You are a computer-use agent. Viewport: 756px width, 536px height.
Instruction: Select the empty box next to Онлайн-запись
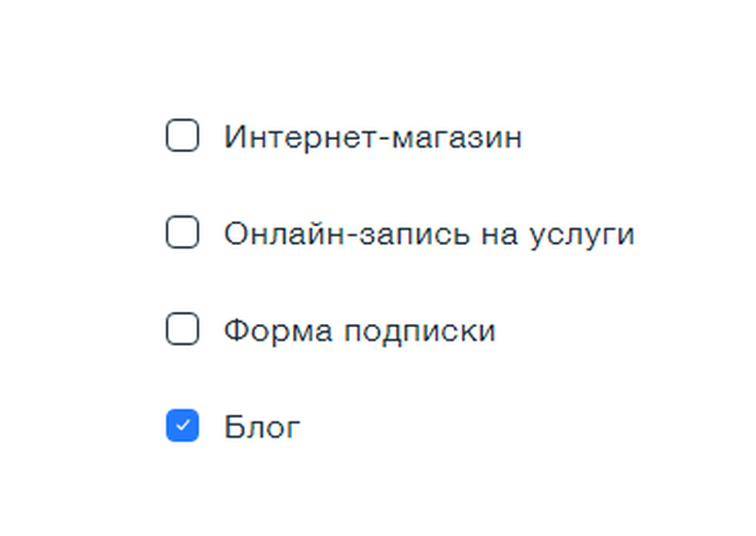(182, 233)
